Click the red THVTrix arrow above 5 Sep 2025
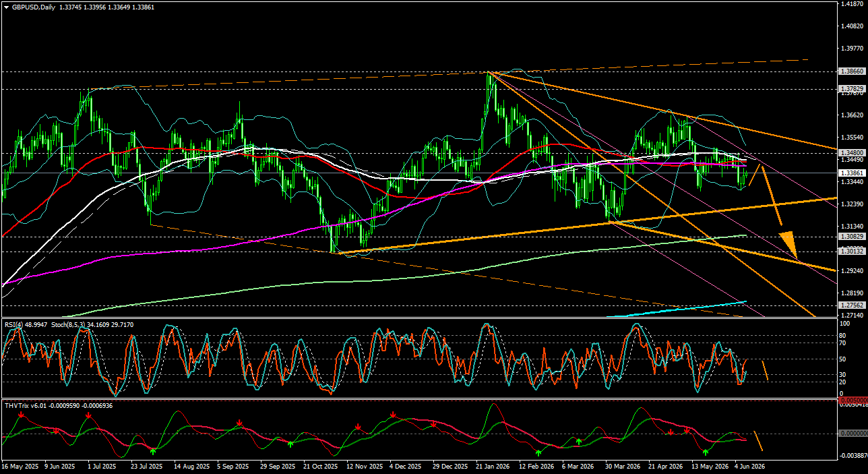 coord(239,423)
